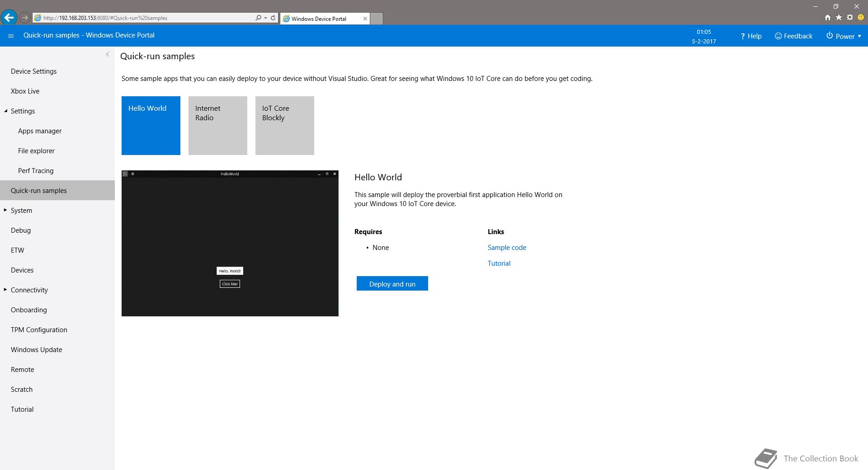
Task: Open the Favorites star icon
Action: click(x=839, y=18)
